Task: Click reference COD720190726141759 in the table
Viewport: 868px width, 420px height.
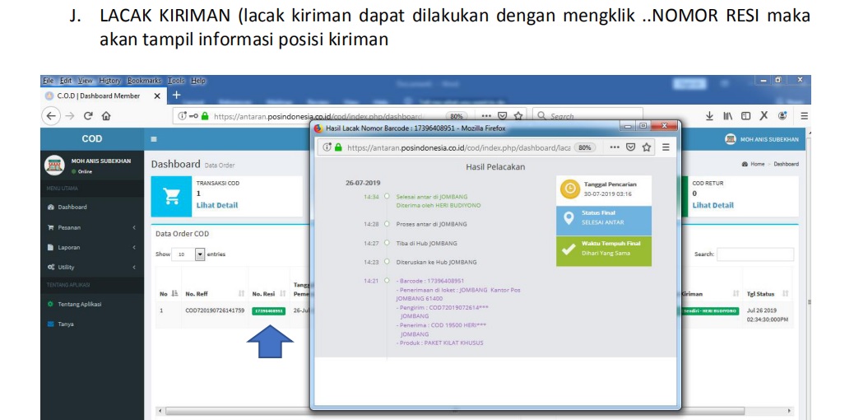Action: pos(215,310)
